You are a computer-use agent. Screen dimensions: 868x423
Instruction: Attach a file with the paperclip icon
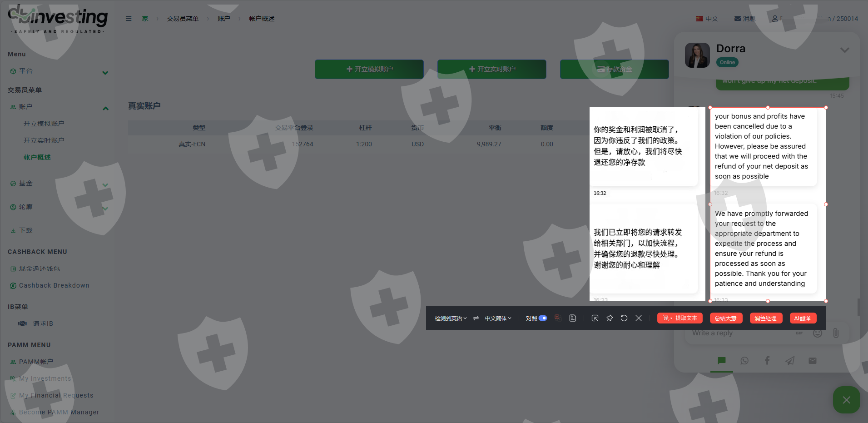point(836,333)
